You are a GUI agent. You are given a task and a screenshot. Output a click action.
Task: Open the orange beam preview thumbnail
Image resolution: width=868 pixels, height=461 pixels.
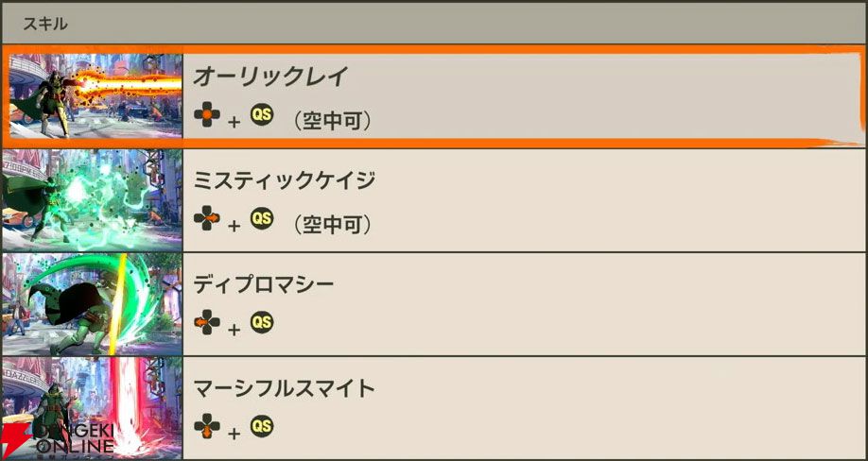point(95,95)
